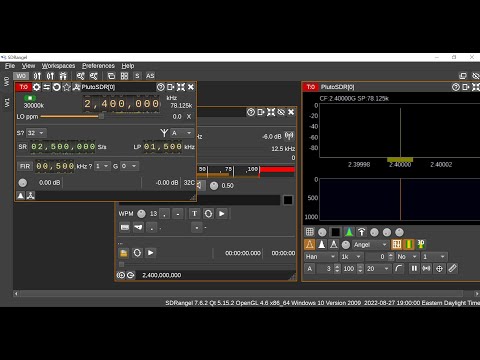Open help in the channel modulator window
Viewport: 480px width, 360px height.
(251, 112)
